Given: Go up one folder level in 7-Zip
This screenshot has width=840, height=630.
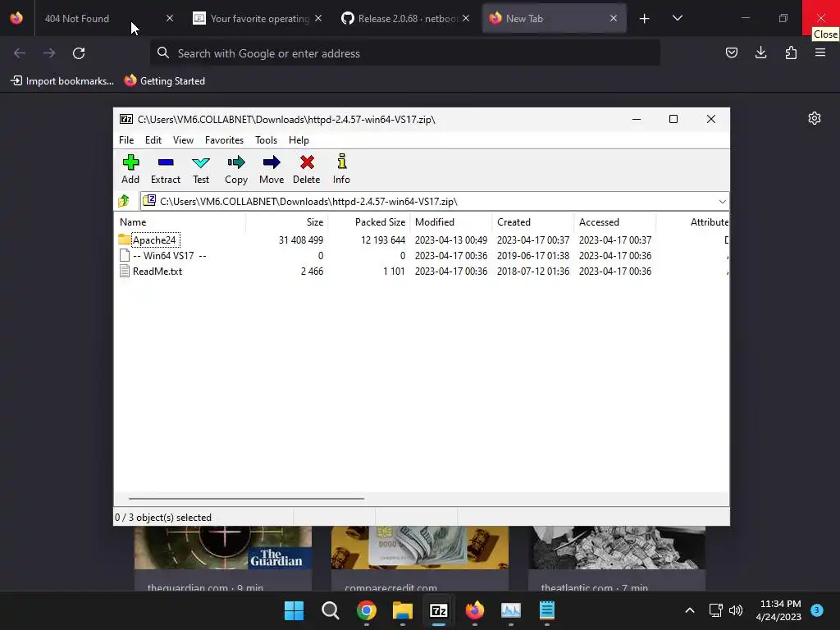Looking at the screenshot, I should pos(124,201).
